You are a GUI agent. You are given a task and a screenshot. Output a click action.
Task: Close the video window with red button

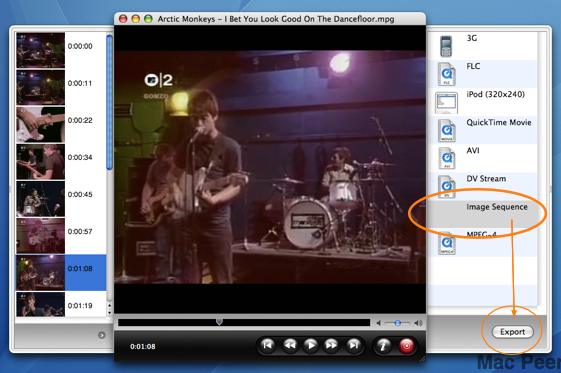coord(123,19)
